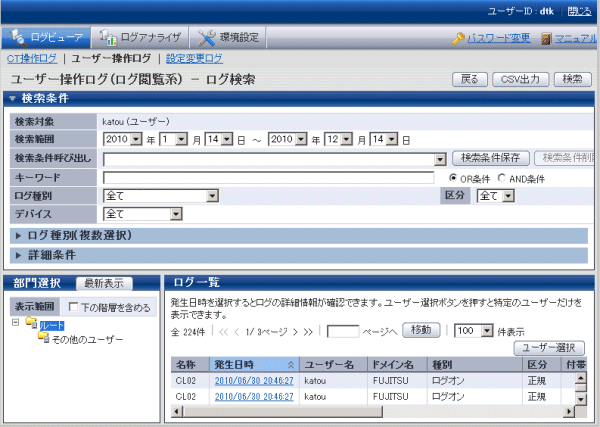The height and width of the screenshot is (427, 600).
Task: Click the CSV出力 button
Action: click(520, 78)
